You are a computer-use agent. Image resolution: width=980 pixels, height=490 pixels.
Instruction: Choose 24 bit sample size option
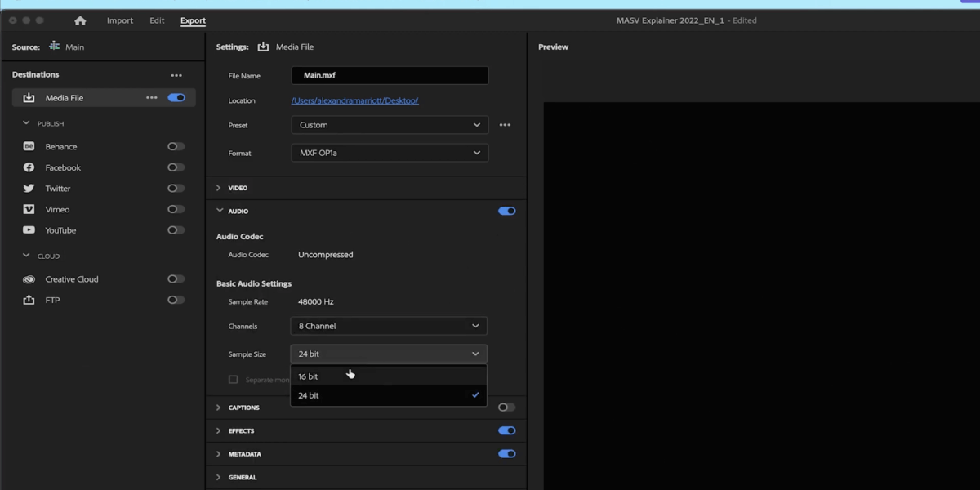[x=389, y=395]
